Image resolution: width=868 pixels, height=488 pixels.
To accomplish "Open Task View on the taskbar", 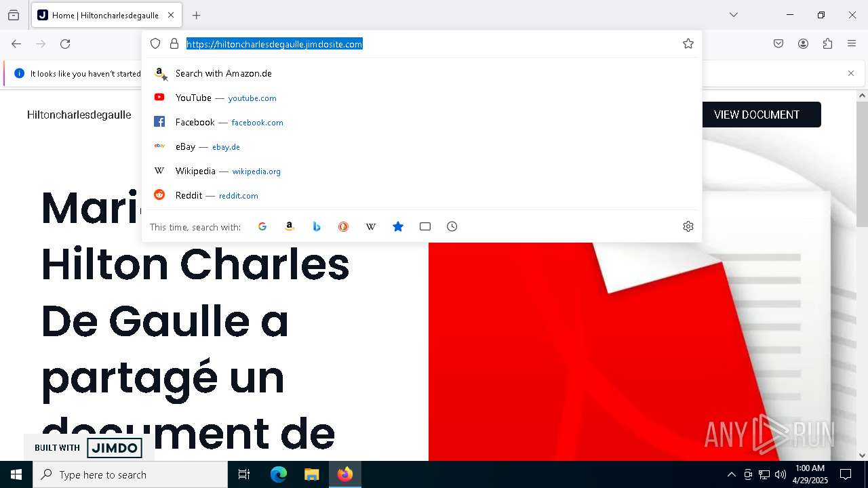I will [244, 474].
